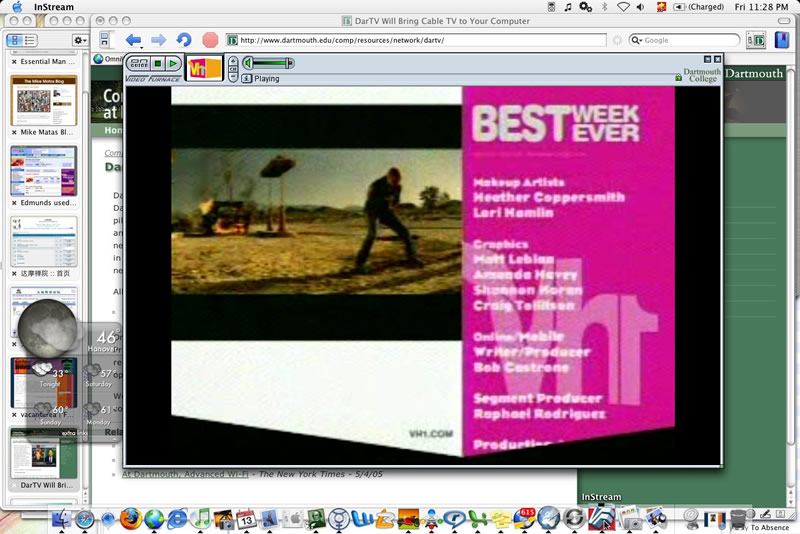The width and height of the screenshot is (800, 534).
Task: Select the VH1 channel logo thumbnail
Action: [204, 68]
